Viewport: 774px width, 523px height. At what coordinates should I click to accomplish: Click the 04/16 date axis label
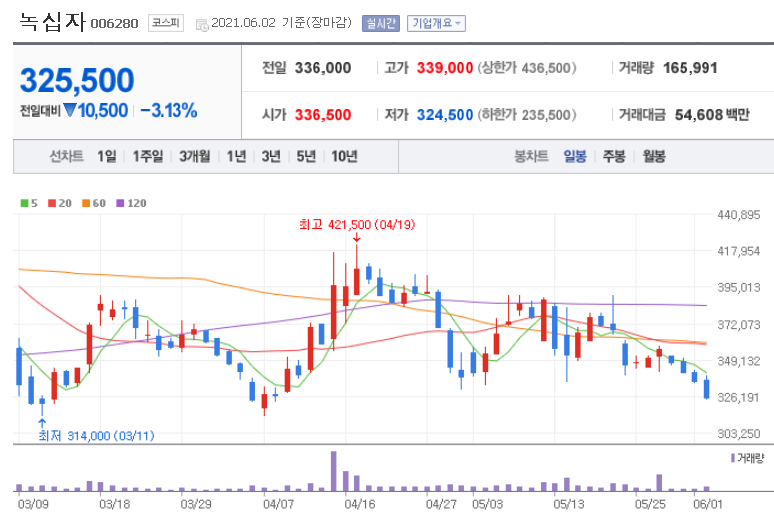click(360, 504)
